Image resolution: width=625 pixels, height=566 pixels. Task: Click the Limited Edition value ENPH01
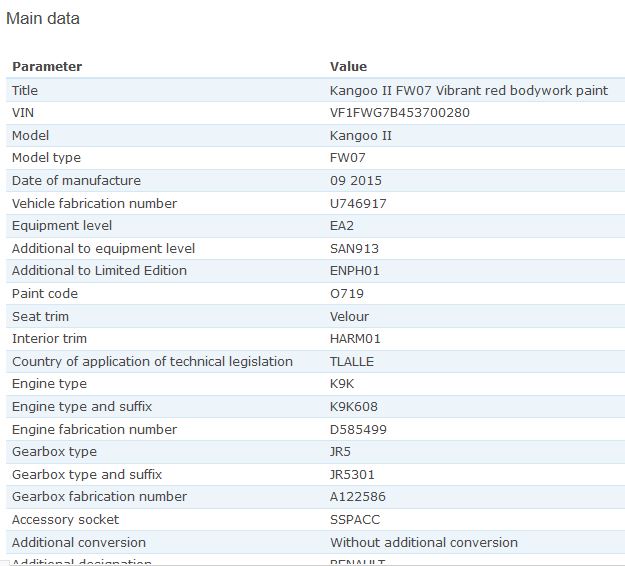tap(355, 271)
